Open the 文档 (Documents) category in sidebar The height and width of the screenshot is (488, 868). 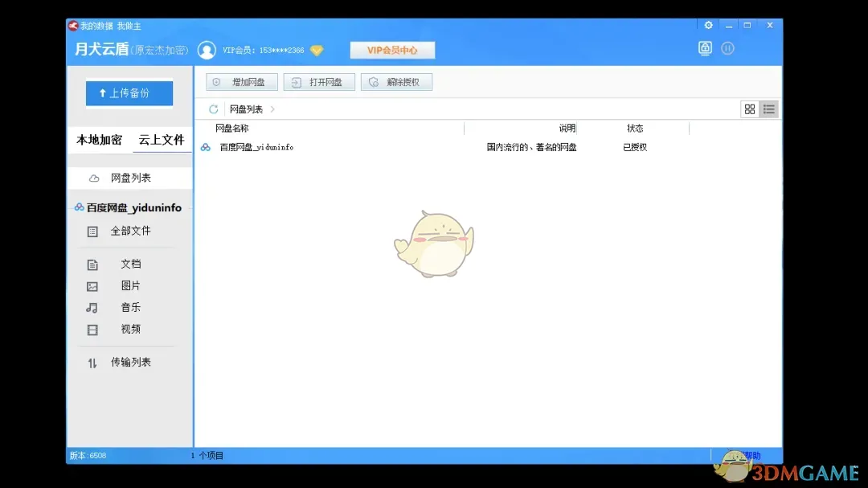coord(131,264)
